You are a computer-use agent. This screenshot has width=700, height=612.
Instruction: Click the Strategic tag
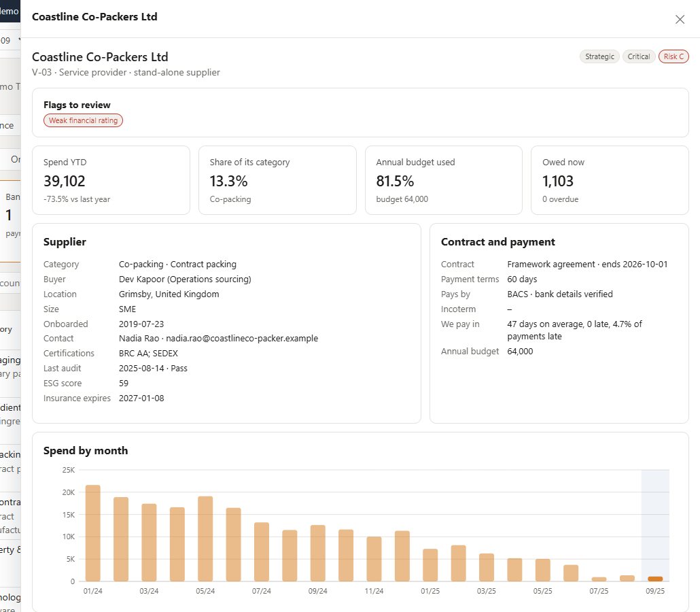[x=599, y=56]
